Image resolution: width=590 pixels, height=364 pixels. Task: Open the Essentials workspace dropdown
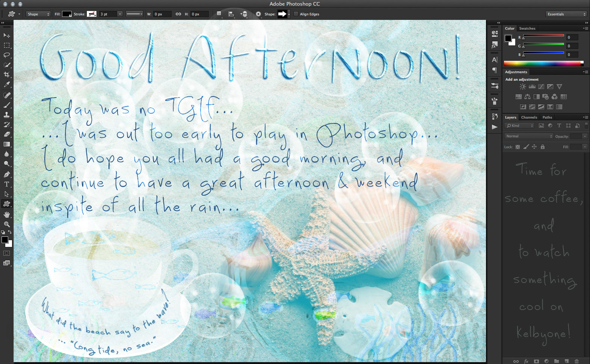tap(566, 14)
